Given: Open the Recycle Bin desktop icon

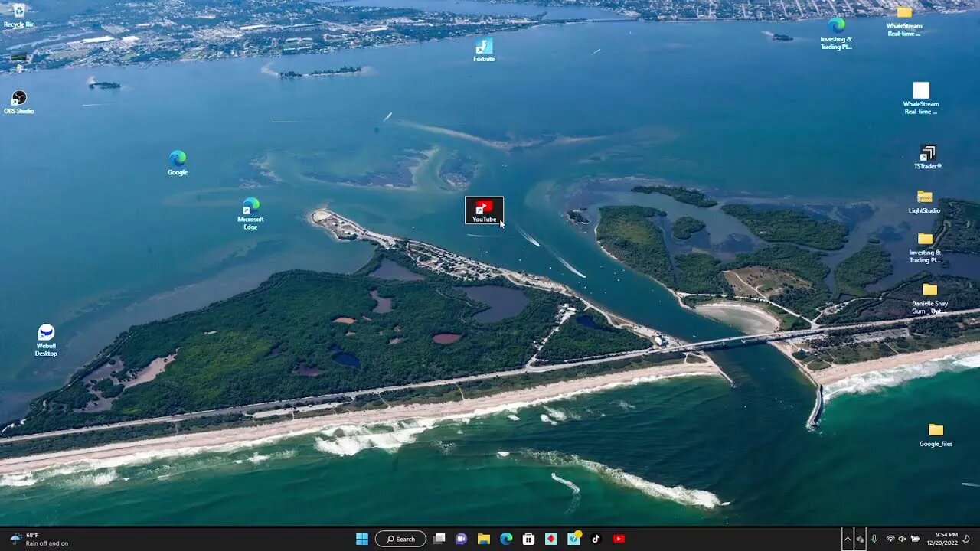Looking at the screenshot, I should (18, 15).
